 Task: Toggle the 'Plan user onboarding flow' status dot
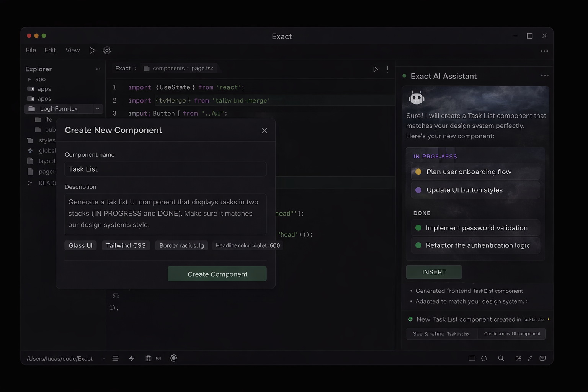(418, 172)
